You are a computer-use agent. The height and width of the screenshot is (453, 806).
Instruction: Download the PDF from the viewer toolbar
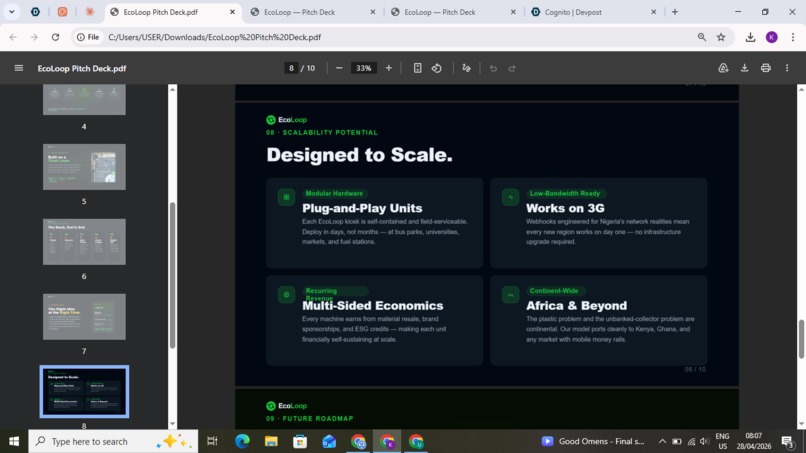coord(744,68)
